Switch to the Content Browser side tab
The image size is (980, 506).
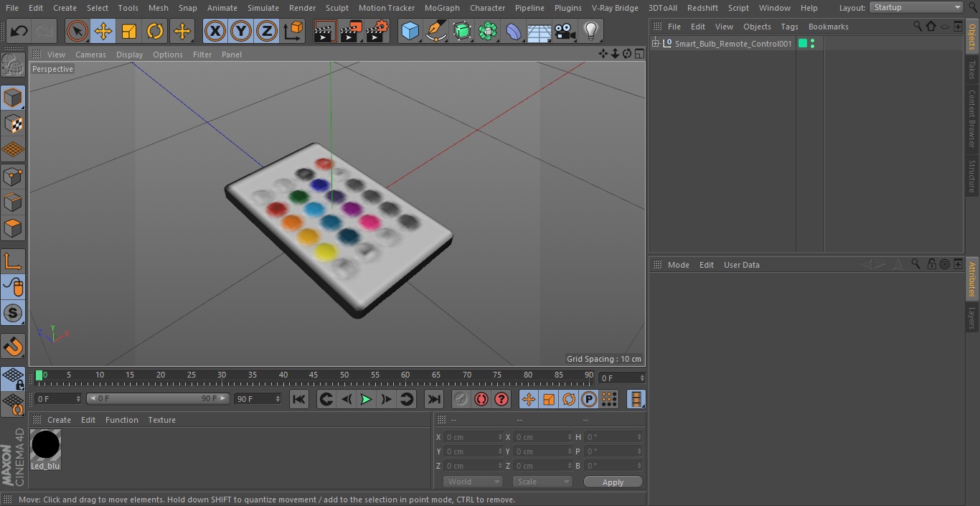(x=972, y=118)
